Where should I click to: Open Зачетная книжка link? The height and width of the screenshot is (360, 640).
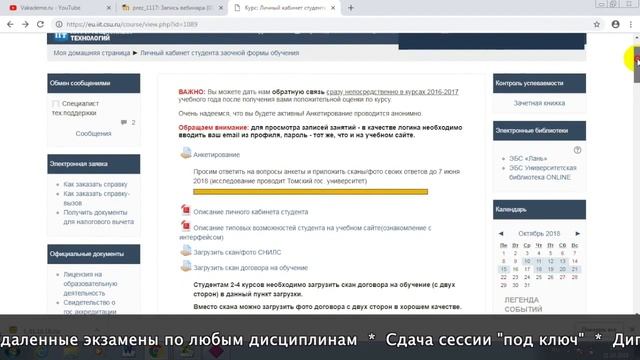point(539,103)
